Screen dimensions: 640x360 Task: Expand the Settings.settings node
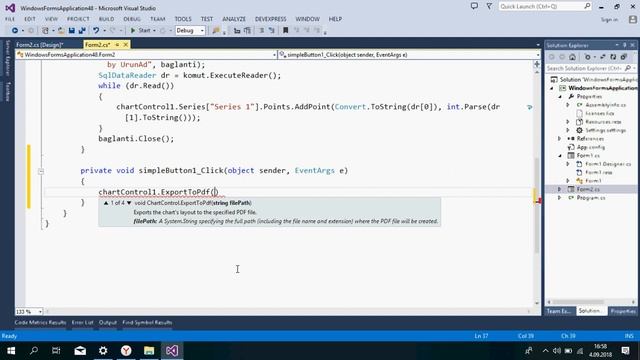[568, 131]
